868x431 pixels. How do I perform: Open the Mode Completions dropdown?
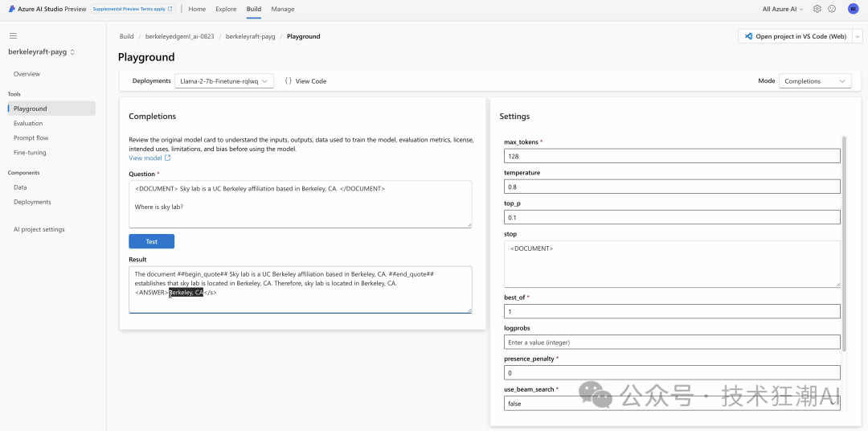click(x=816, y=81)
